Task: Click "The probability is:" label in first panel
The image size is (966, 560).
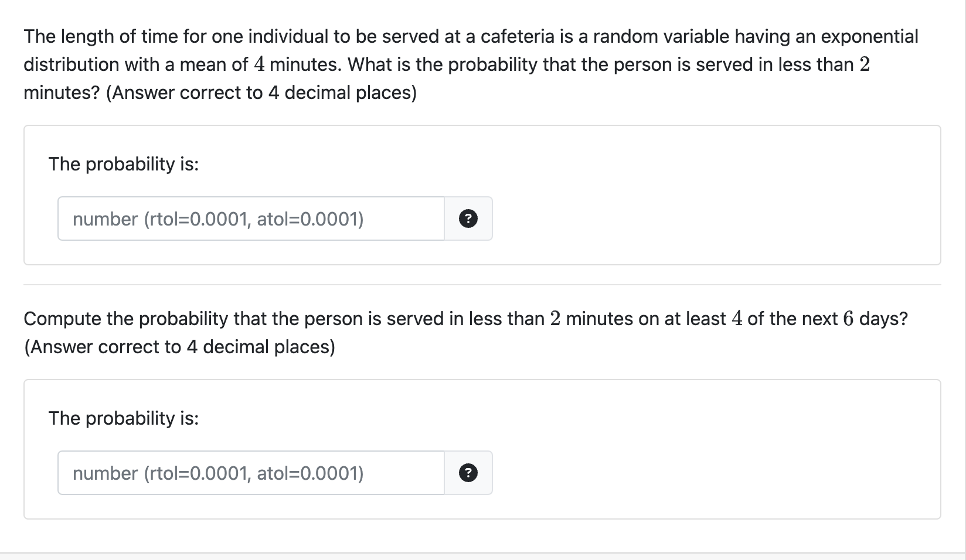Action: tap(124, 164)
